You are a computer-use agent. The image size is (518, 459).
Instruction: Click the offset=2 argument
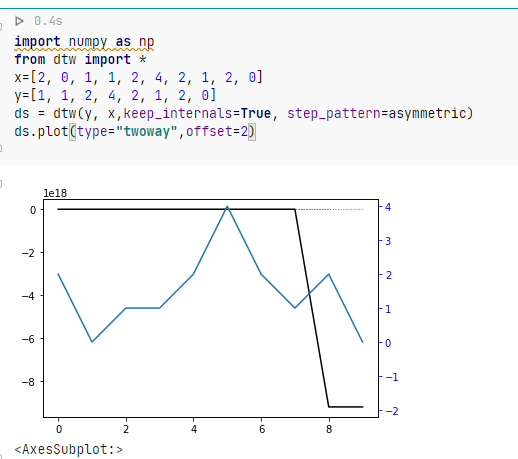click(x=217, y=131)
